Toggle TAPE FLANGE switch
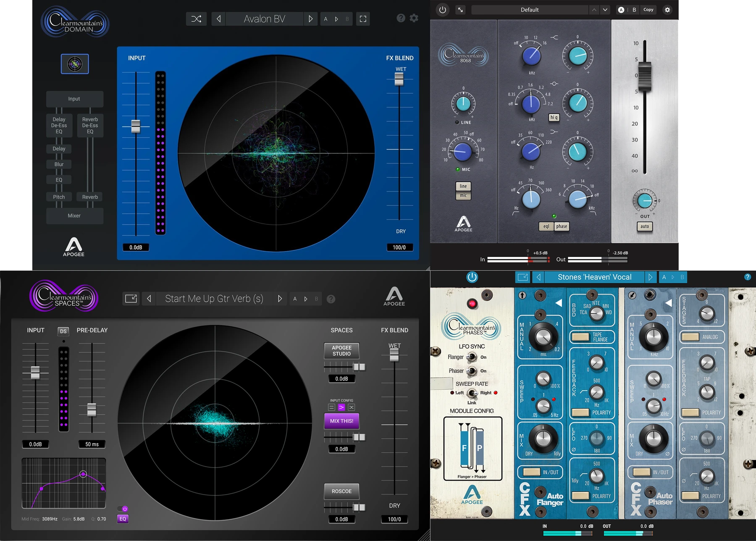This screenshot has height=541, width=756. pos(580,337)
